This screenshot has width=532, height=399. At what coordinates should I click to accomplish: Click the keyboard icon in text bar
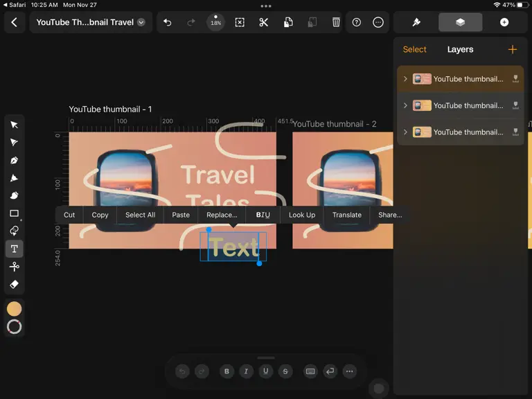[310, 371]
